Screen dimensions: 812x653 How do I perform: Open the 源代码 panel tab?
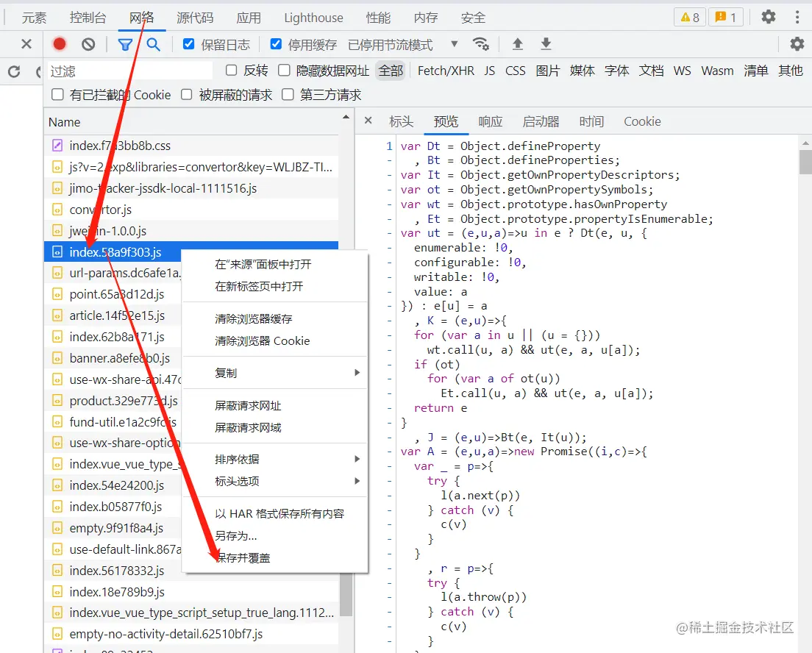tap(195, 18)
